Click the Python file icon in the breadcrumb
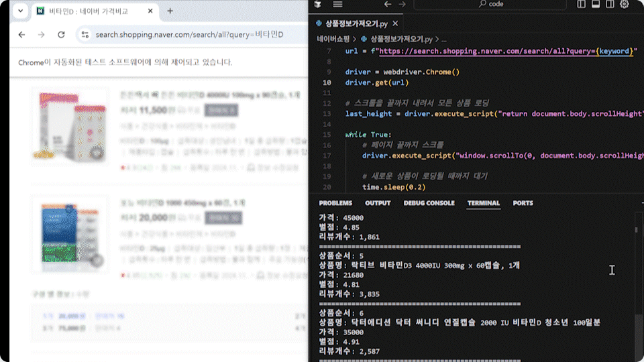 point(364,40)
